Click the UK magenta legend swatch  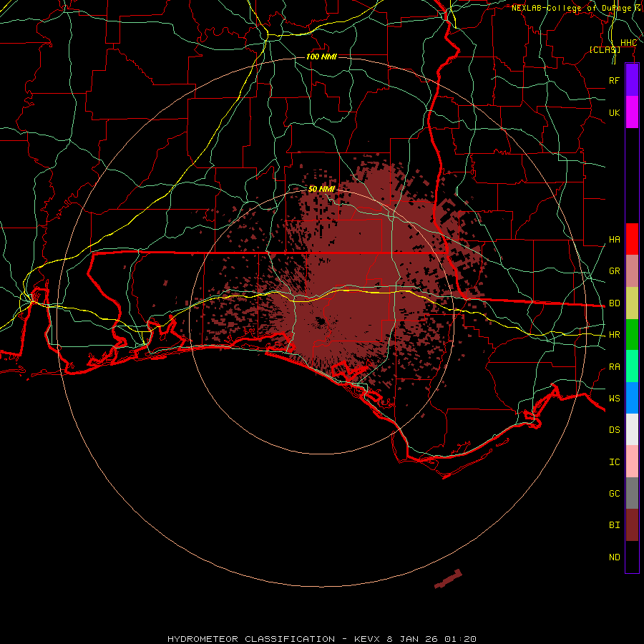click(x=632, y=112)
